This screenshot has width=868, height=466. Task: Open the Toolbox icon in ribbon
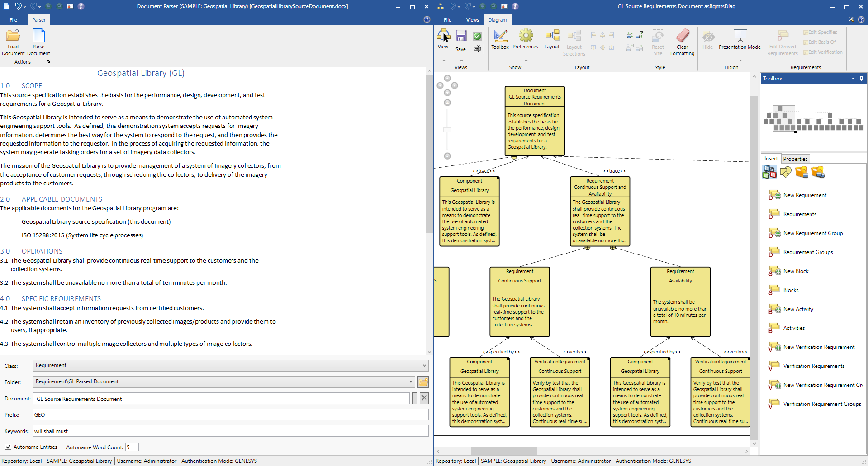[x=500, y=36]
